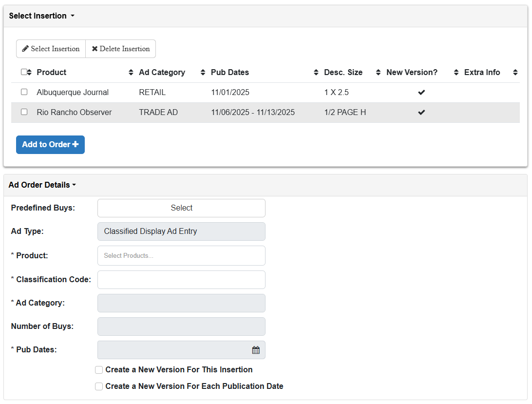Sort by New Version? column arrows

[x=456, y=72]
